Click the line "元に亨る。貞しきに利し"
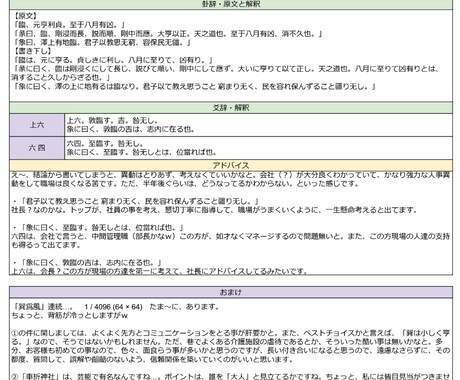Image resolution: width=460 pixels, height=380 pixels. point(113,60)
